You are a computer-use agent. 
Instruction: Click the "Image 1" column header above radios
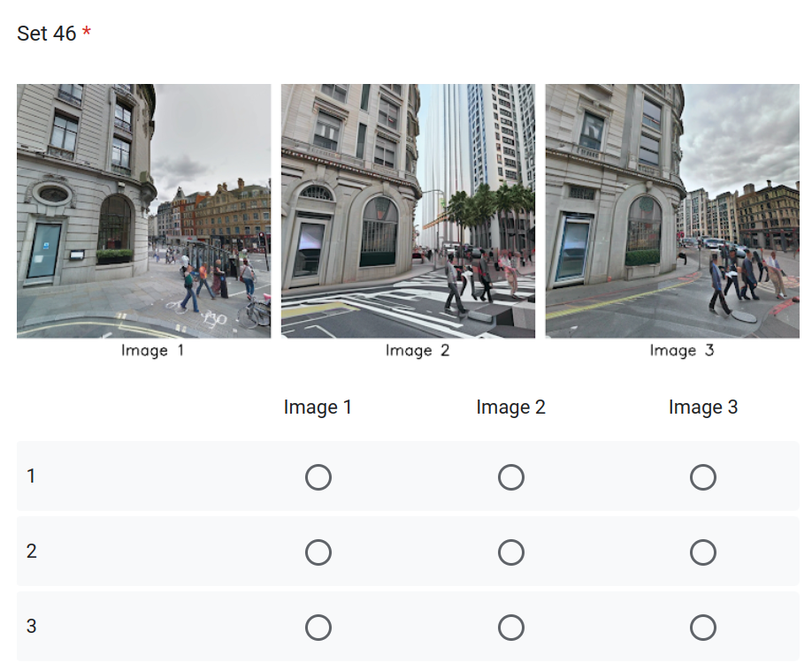[x=318, y=407]
